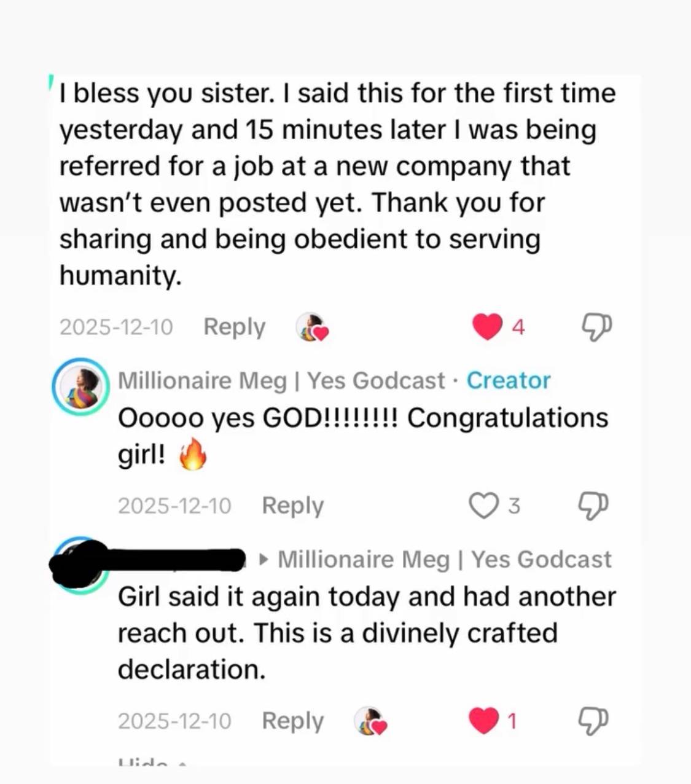Viewport: 691px width, 784px height.
Task: Open the redacted commenter's profile avatar
Action: tap(80, 565)
